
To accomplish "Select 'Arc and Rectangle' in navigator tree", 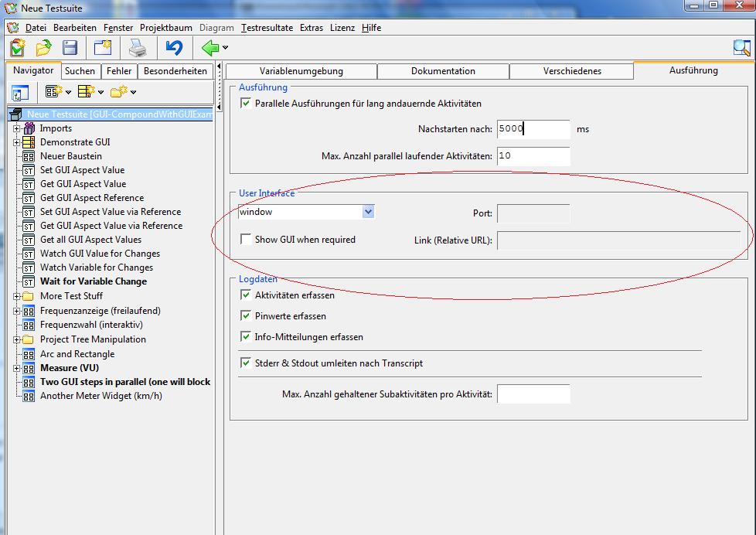I will (77, 354).
